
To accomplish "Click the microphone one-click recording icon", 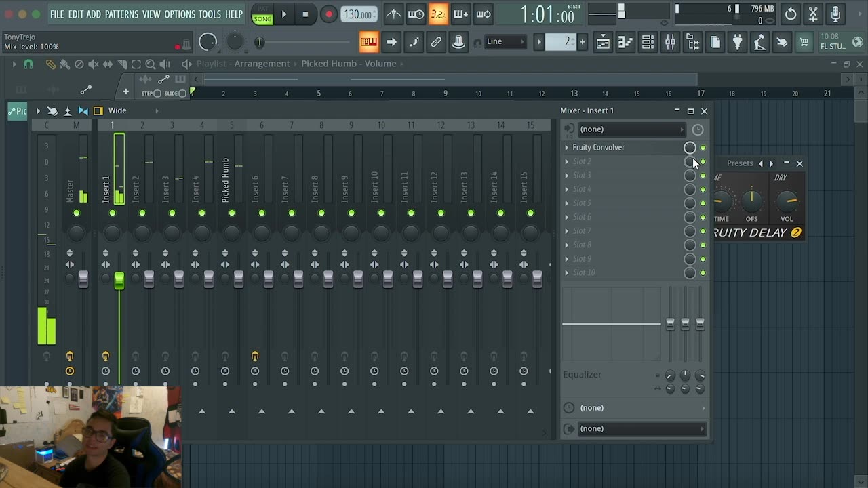I will [835, 14].
